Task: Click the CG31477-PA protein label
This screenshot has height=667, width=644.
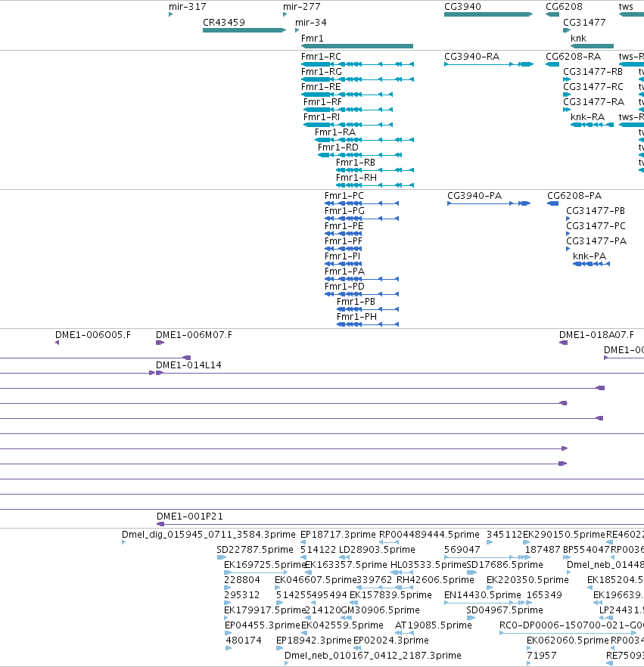Action: click(596, 241)
